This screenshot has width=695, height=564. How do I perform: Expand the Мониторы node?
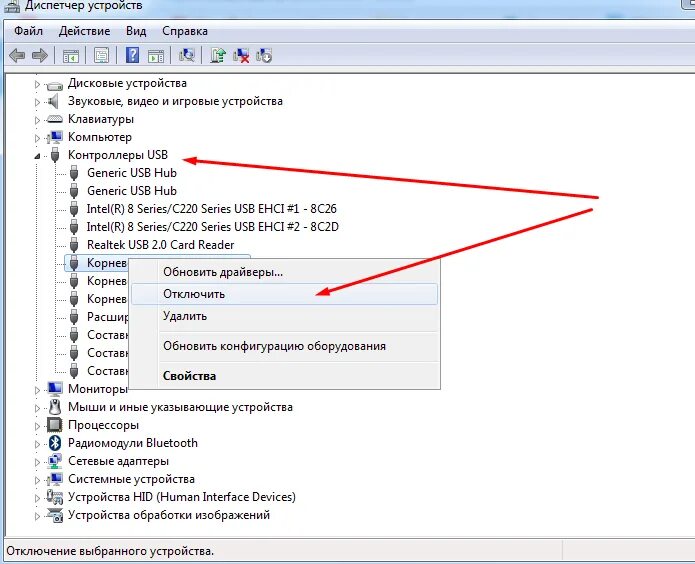38,390
